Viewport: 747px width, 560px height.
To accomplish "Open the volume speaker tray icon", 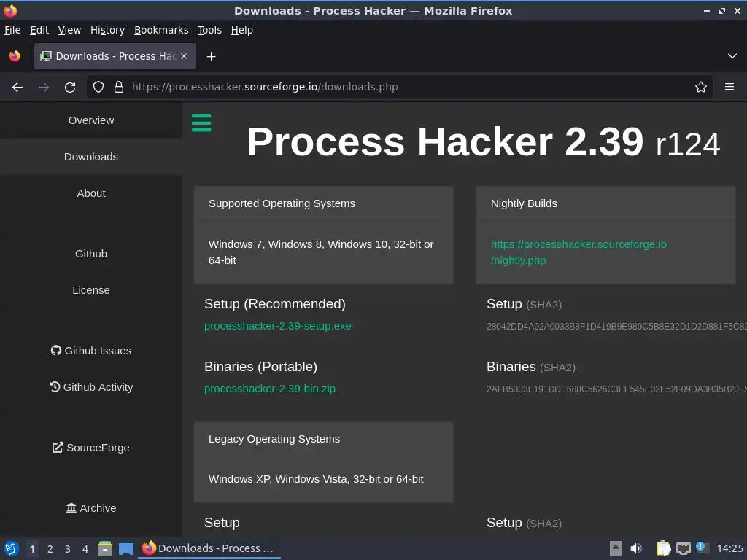I will tap(636, 548).
